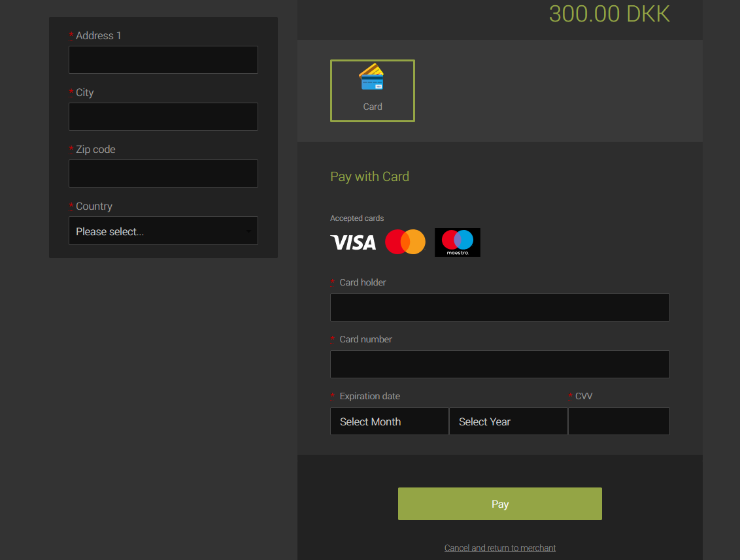740x560 pixels.
Task: Click the Expiration date label
Action: pyautogui.click(x=369, y=396)
